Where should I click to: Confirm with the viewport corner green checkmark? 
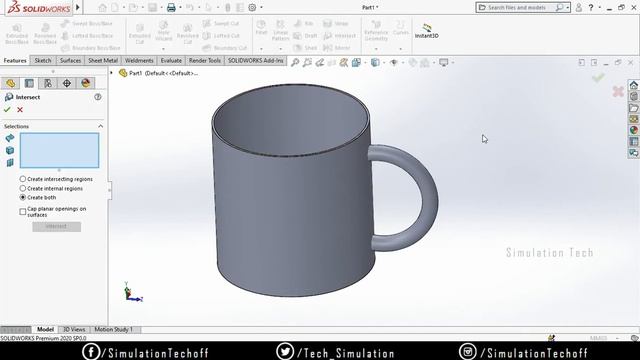pyautogui.click(x=598, y=78)
